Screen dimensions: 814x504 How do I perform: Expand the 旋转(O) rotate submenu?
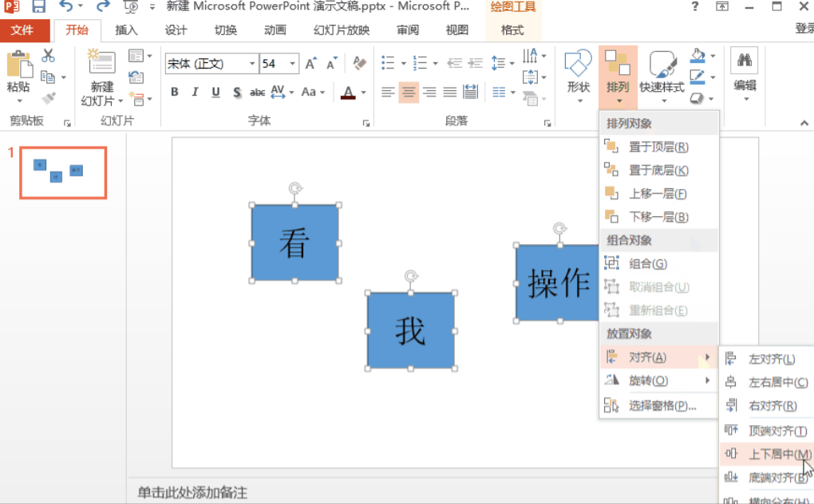click(x=658, y=380)
